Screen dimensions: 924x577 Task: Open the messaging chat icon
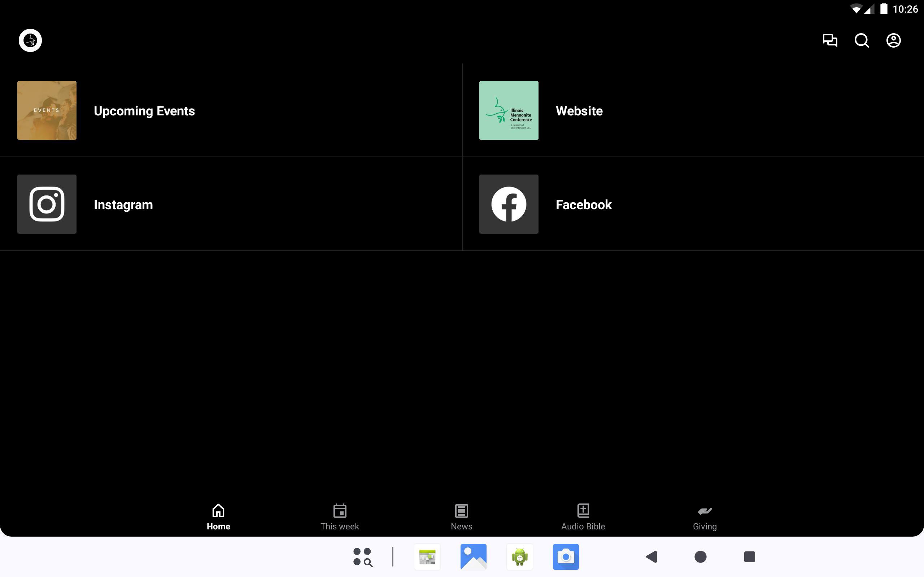point(830,40)
